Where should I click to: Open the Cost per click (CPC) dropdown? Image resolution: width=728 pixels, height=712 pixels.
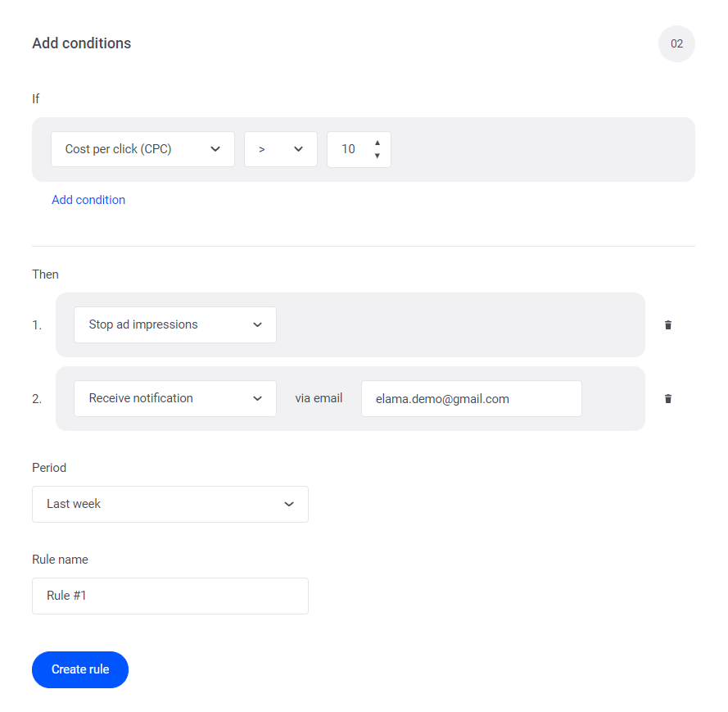[142, 149]
